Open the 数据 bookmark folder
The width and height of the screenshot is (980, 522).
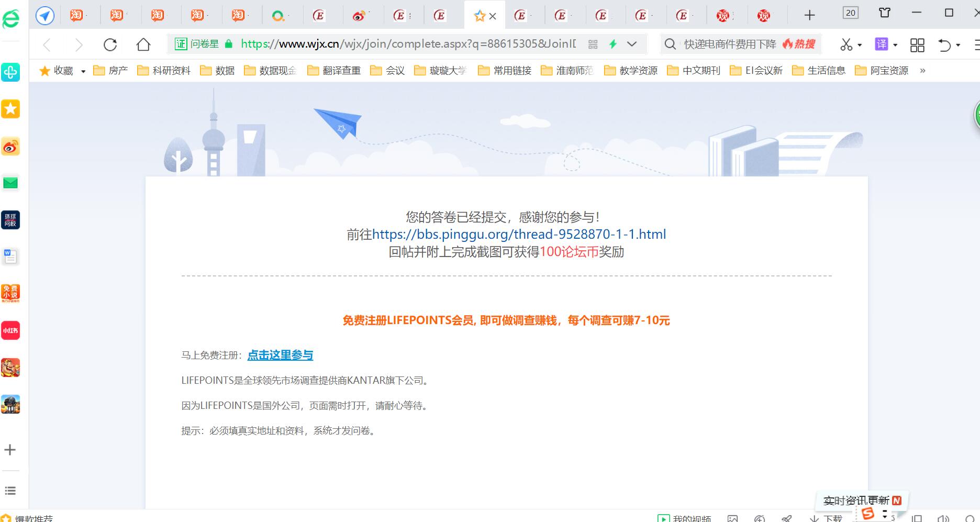click(217, 71)
